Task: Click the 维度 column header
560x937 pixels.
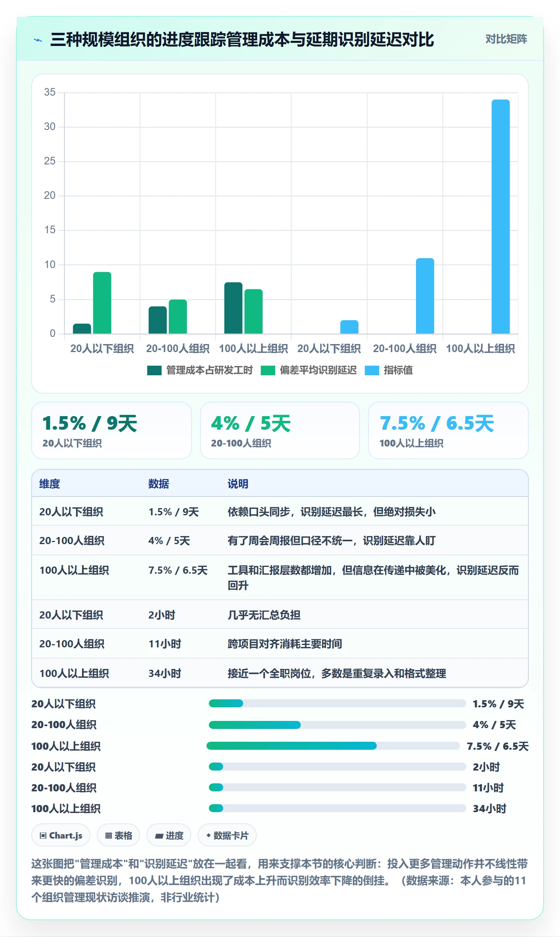Action: tap(50, 484)
